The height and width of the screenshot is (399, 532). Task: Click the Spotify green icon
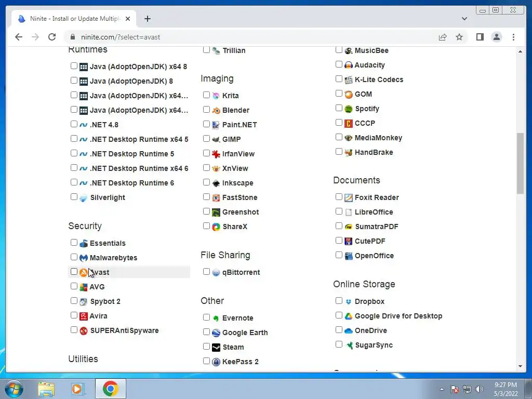[x=349, y=109]
